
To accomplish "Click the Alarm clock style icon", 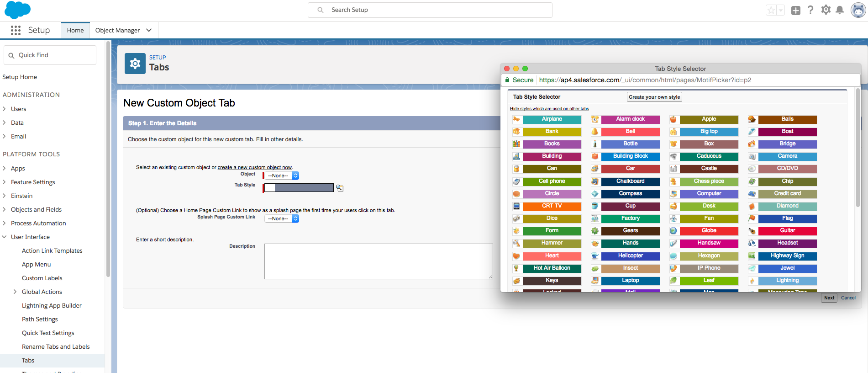I will tap(595, 119).
